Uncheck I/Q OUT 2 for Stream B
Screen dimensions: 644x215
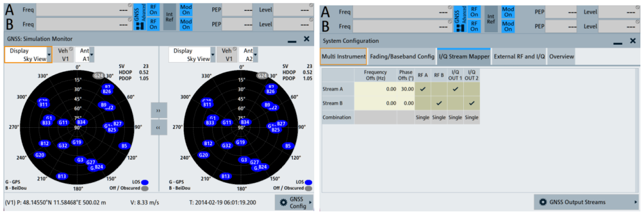coord(472,103)
